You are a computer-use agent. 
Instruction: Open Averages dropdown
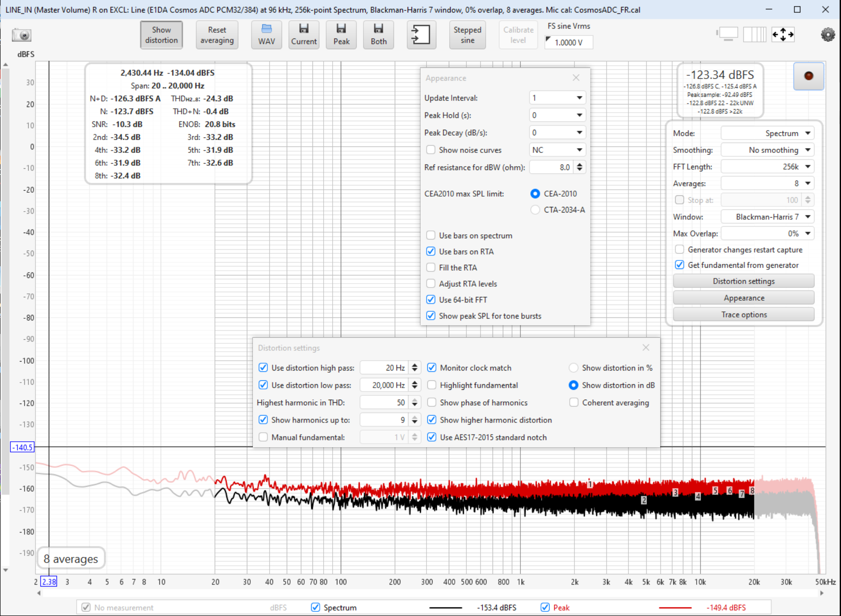point(767,183)
